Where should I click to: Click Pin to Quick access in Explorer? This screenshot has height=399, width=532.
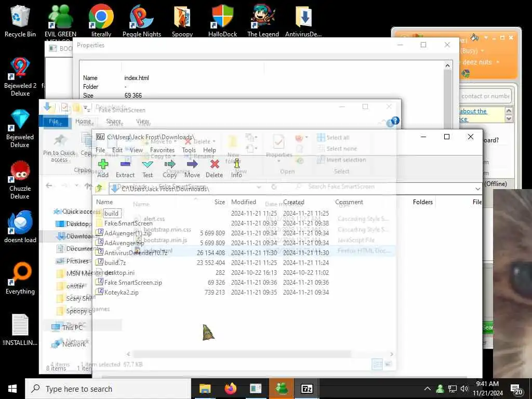59,149
